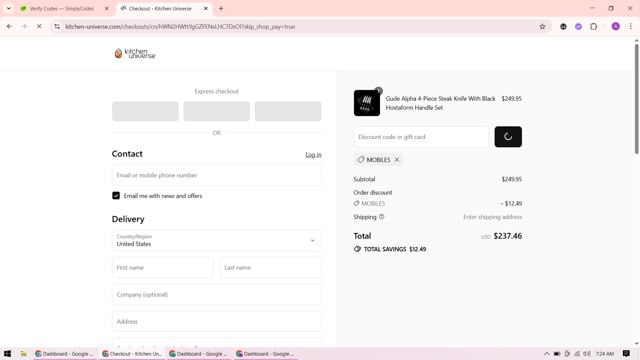Screen dimensions: 640x360
Task: Go back to the previous page
Action: [x=9, y=27]
